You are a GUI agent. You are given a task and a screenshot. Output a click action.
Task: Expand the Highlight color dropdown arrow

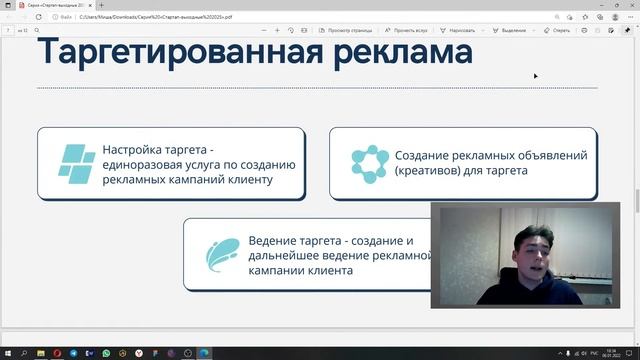533,31
